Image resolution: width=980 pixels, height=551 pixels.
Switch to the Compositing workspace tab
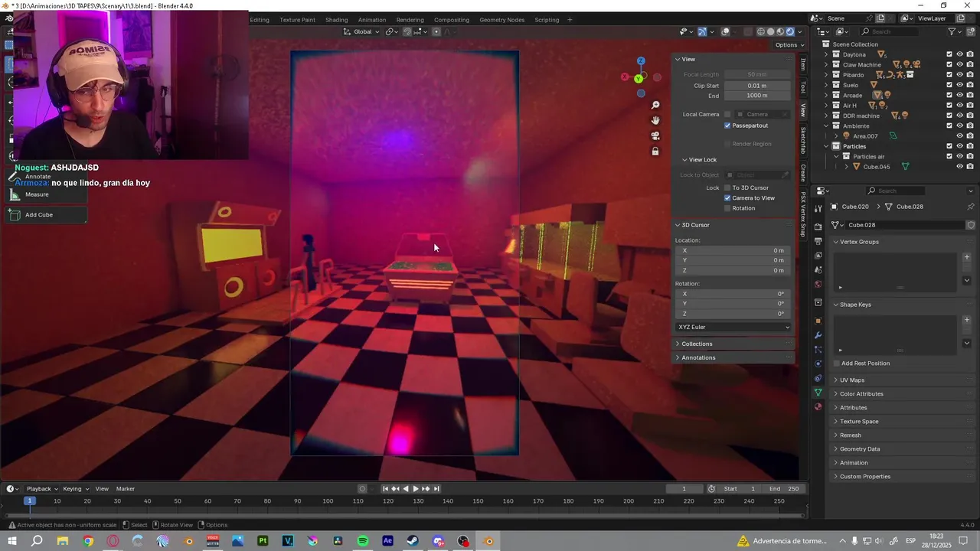click(452, 20)
